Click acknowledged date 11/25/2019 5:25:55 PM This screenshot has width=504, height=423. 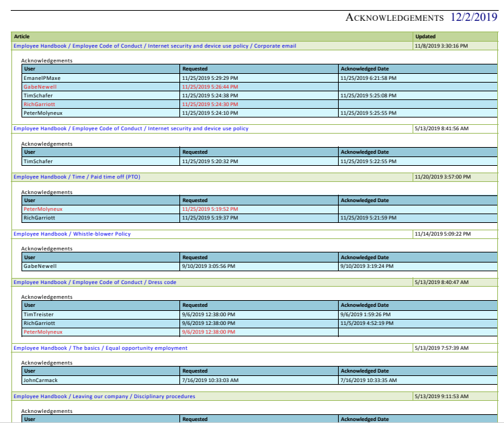(x=368, y=113)
